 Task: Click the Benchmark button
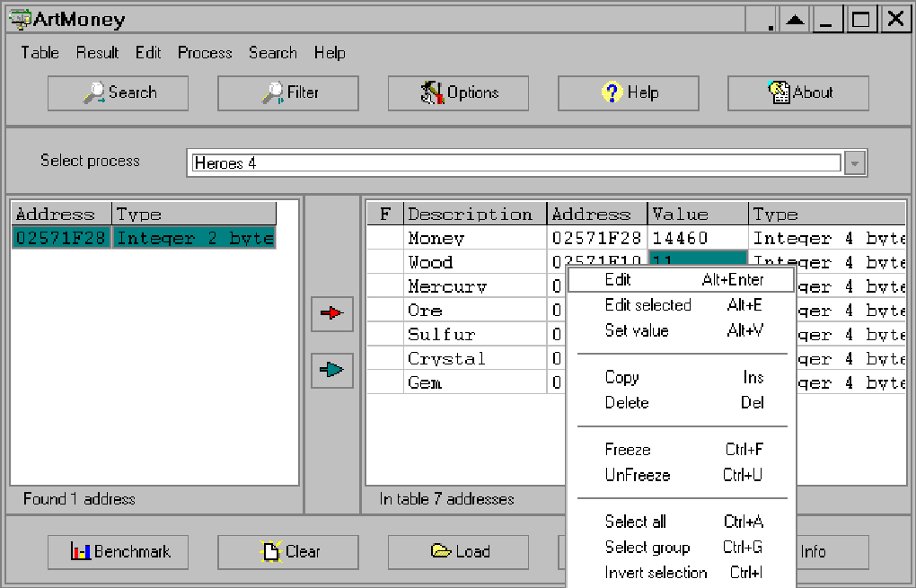point(118,552)
